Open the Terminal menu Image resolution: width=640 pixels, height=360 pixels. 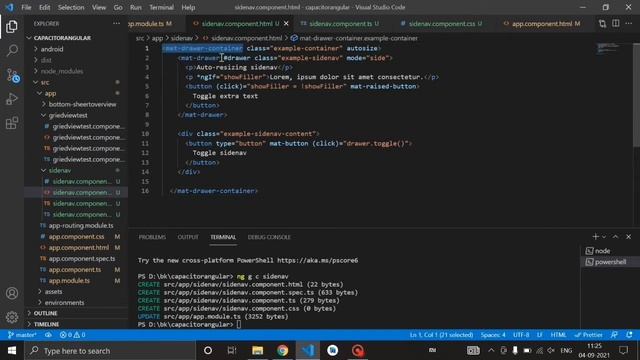[x=161, y=7]
